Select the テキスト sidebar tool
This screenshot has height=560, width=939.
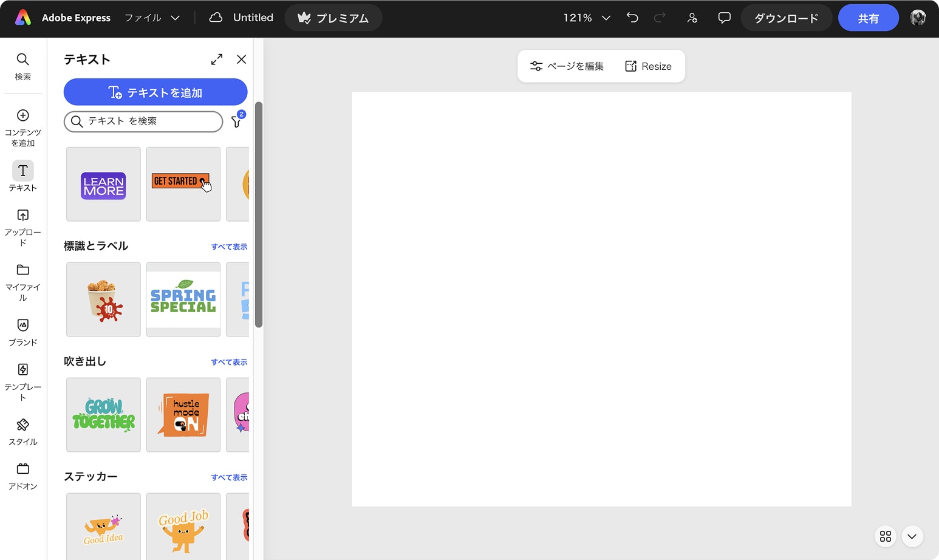pyautogui.click(x=23, y=177)
